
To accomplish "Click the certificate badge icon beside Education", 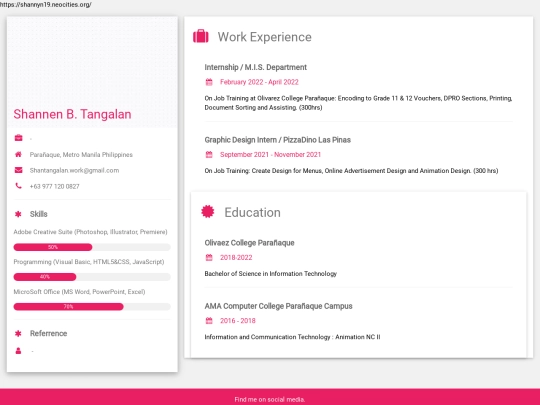I will coord(208,211).
